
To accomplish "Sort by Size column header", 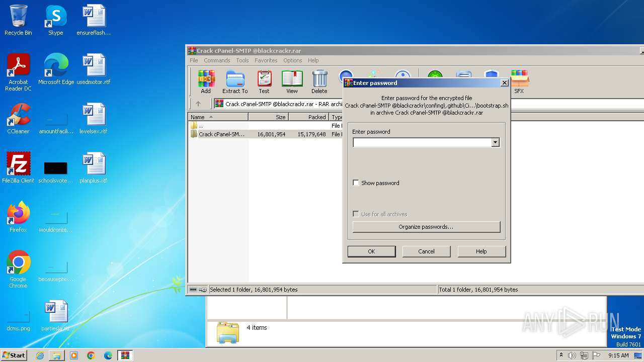I will [268, 117].
